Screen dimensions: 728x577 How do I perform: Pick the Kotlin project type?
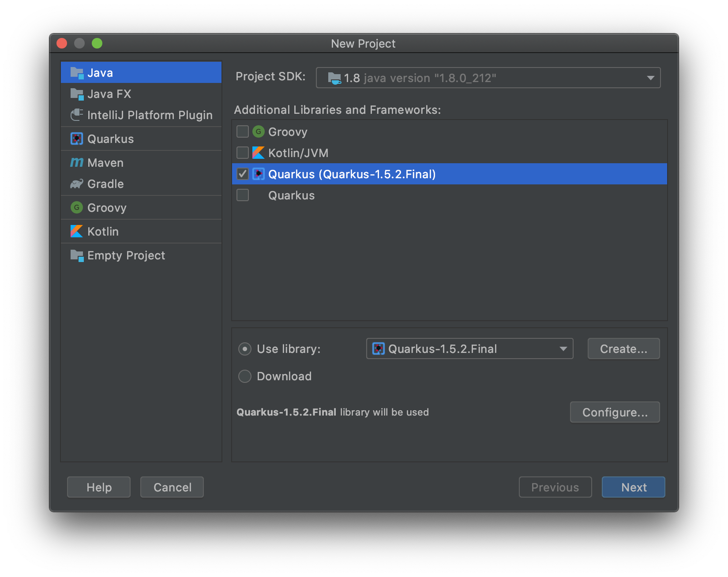(141, 232)
